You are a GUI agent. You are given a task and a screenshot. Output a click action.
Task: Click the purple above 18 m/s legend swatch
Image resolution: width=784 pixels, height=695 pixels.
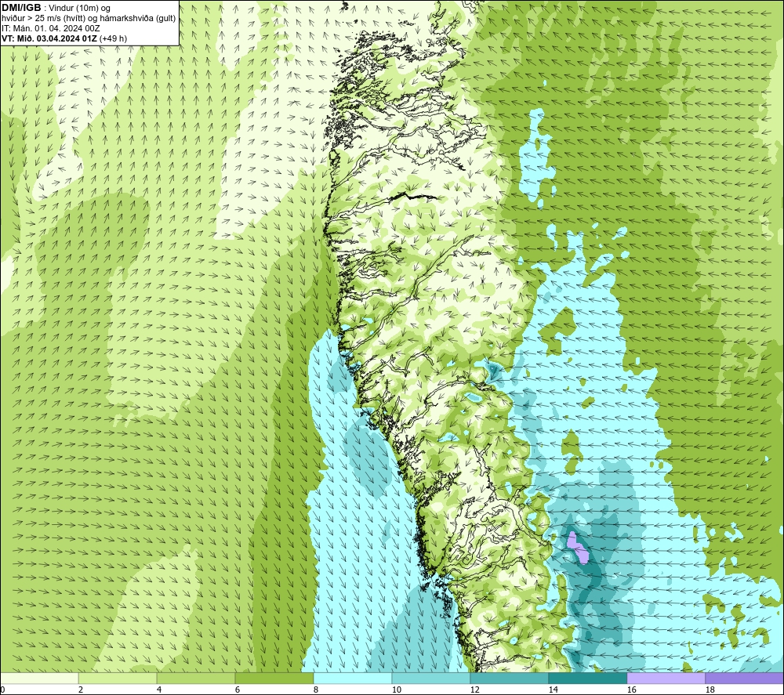click(x=745, y=678)
